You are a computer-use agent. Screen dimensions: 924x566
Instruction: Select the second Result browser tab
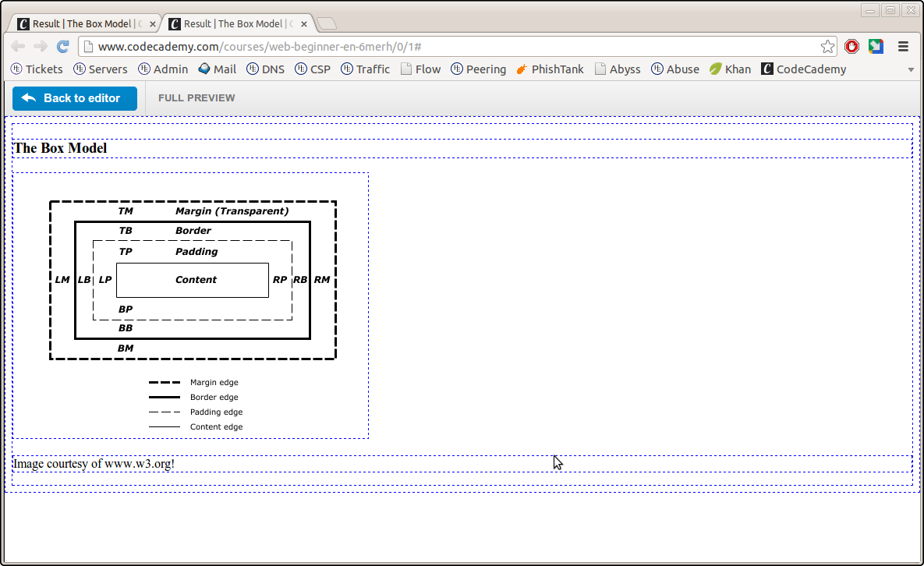232,24
